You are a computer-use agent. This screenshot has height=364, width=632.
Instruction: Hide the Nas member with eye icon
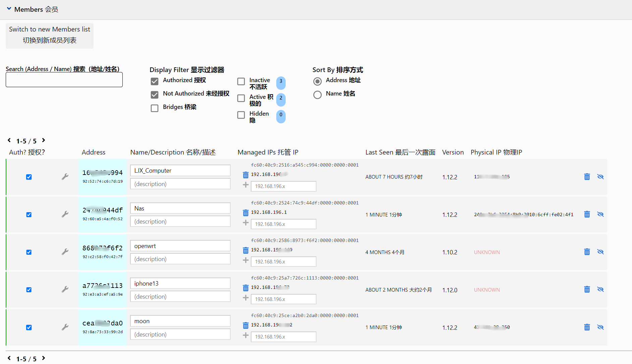coord(600,214)
